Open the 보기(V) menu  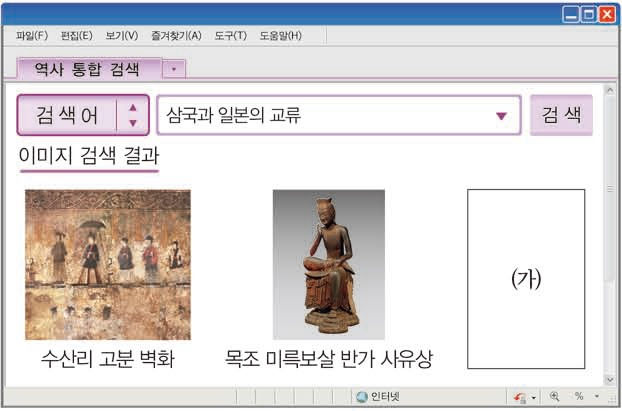[121, 36]
